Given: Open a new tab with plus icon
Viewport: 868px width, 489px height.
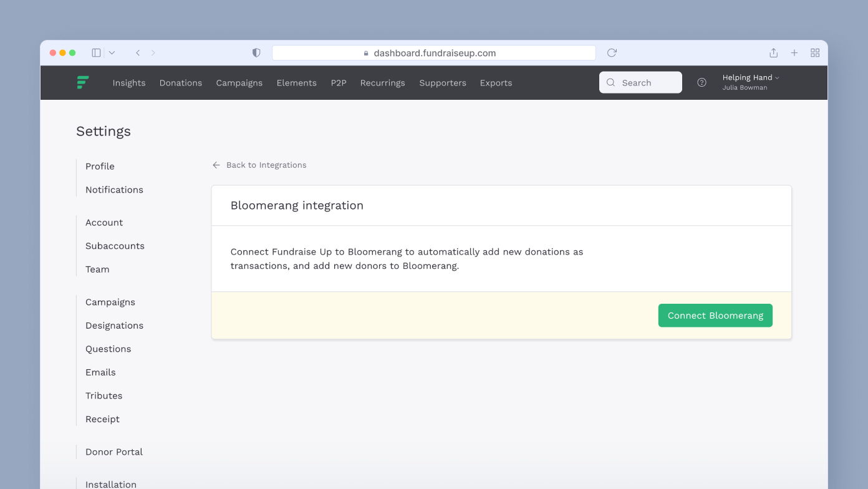Looking at the screenshot, I should pyautogui.click(x=794, y=53).
